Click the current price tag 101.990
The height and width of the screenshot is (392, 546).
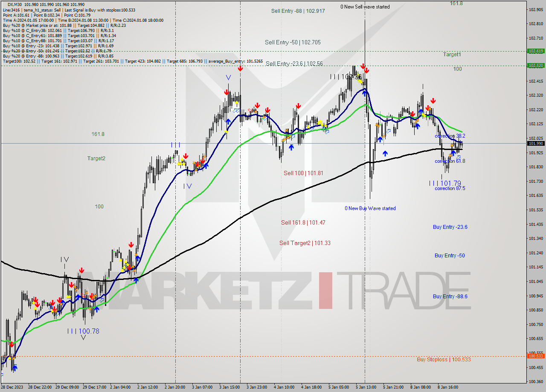tap(536, 144)
